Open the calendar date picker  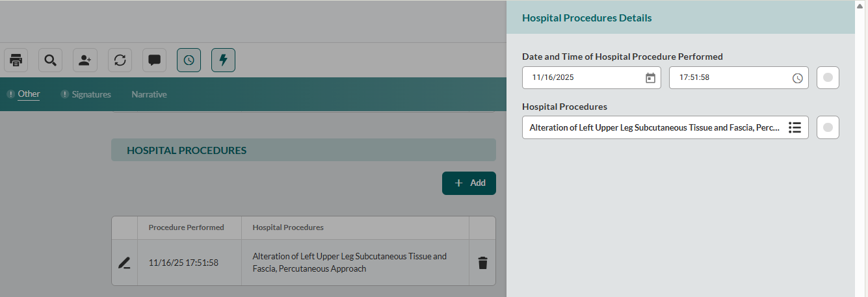(650, 78)
